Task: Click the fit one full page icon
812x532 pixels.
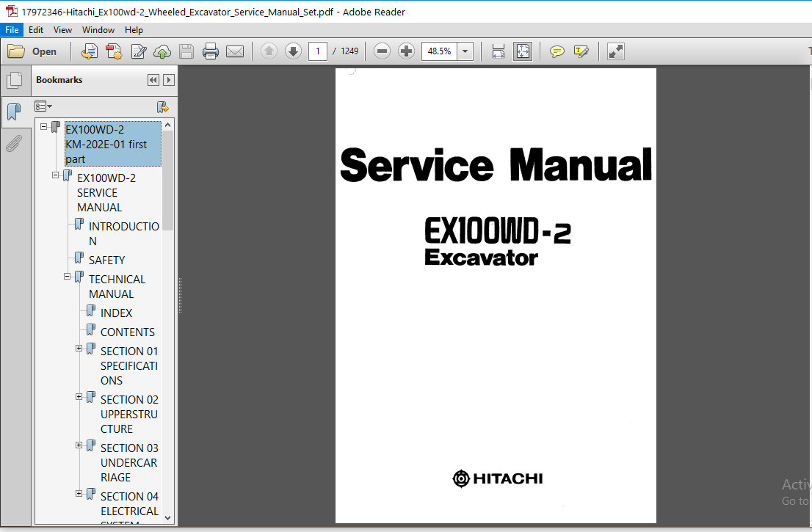Action: point(523,51)
